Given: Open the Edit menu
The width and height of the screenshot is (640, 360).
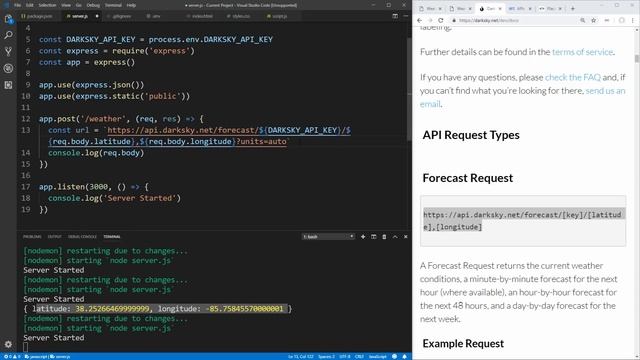Looking at the screenshot, I should point(30,5).
